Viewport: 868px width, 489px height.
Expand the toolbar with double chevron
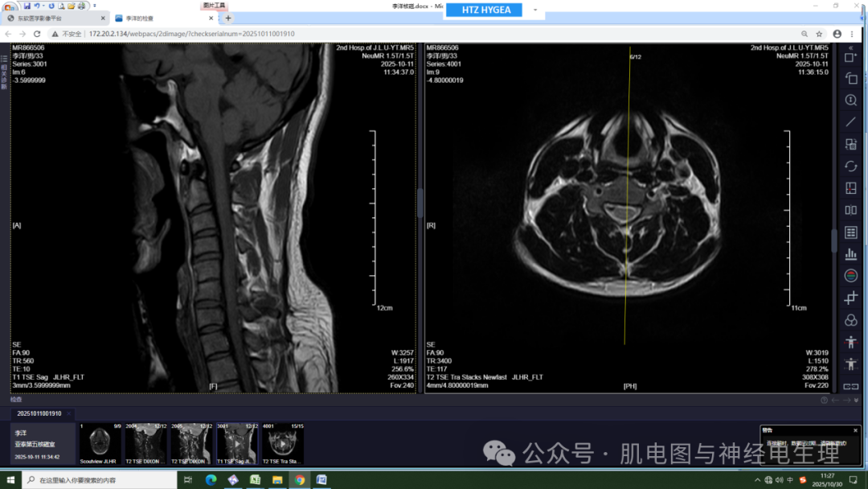[x=850, y=48]
